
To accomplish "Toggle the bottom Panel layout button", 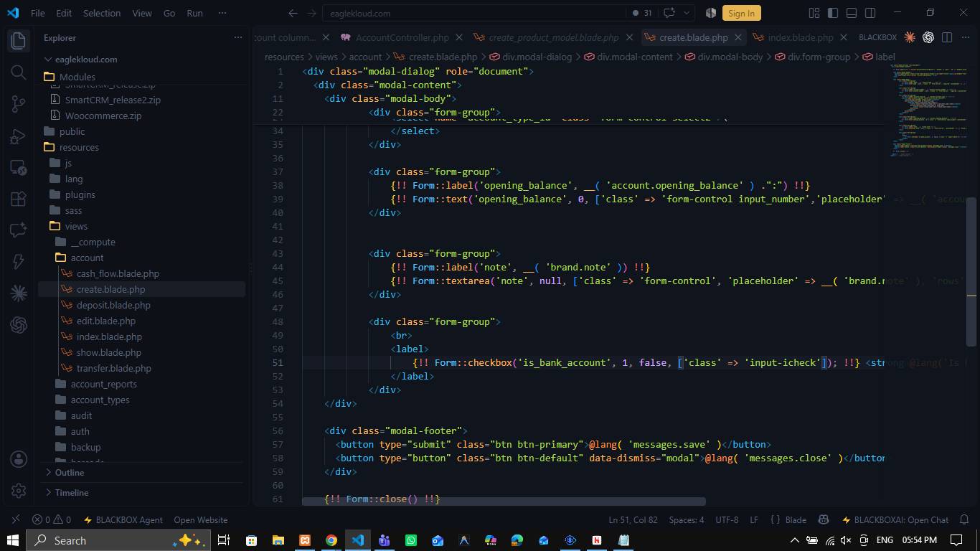I will point(852,13).
